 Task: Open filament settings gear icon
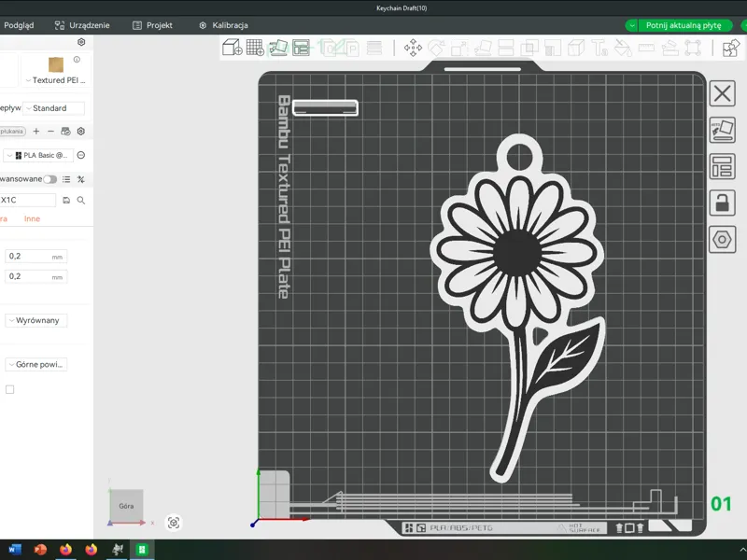click(x=81, y=131)
